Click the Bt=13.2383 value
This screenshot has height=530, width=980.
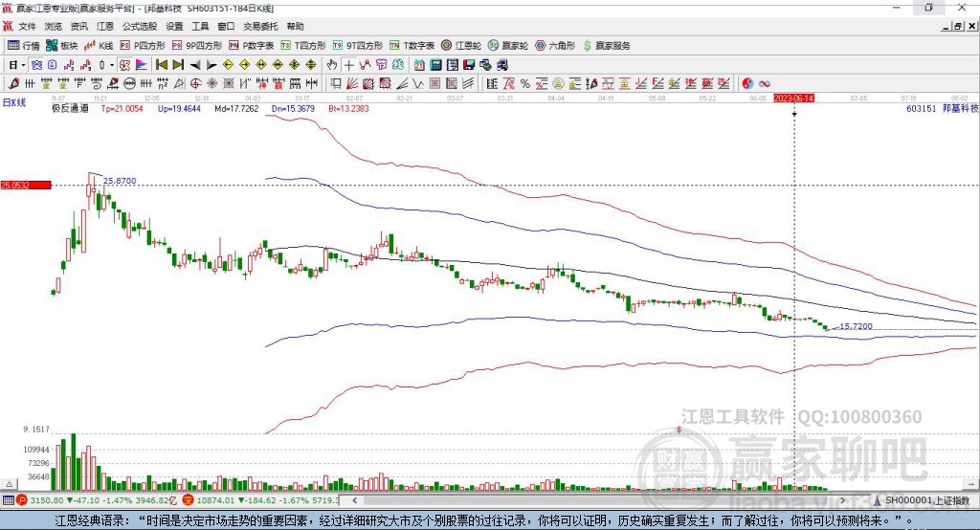tap(348, 108)
